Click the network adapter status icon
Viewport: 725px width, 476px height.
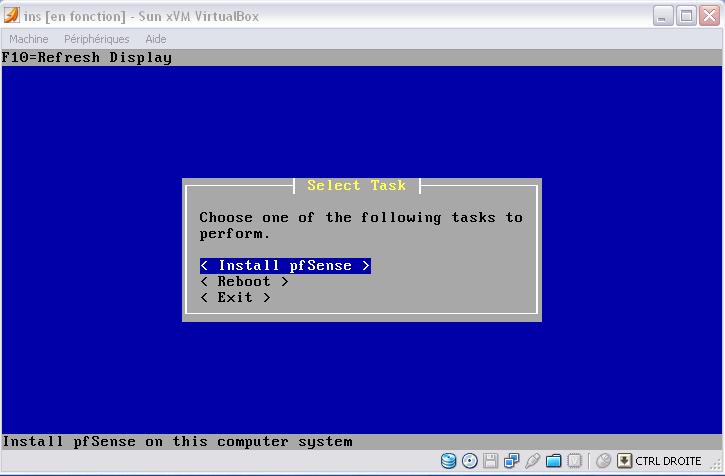(511, 461)
